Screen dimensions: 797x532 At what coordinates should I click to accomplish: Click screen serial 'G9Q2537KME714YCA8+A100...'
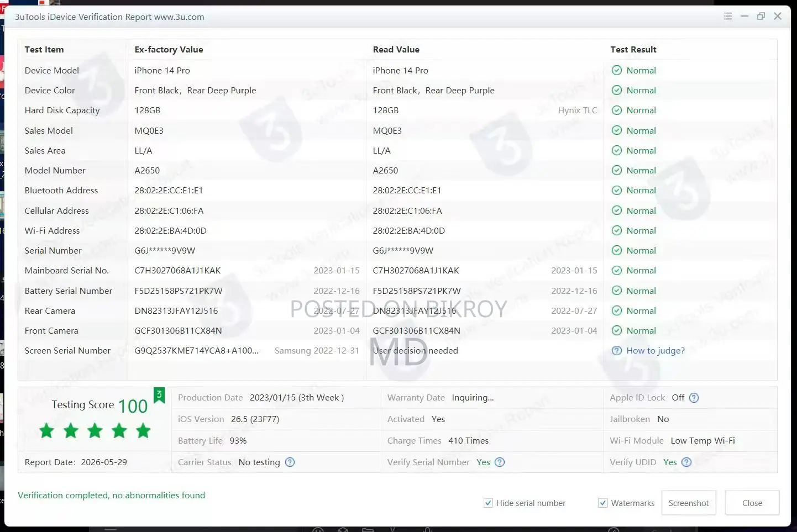[197, 350]
